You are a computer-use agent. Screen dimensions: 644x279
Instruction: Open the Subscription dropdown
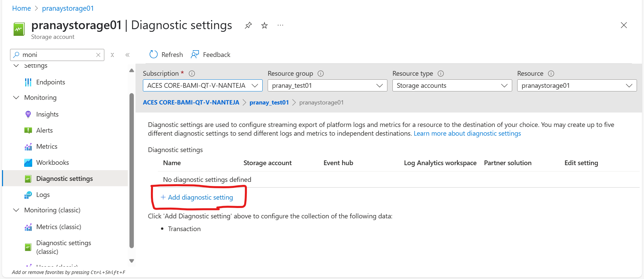point(203,85)
